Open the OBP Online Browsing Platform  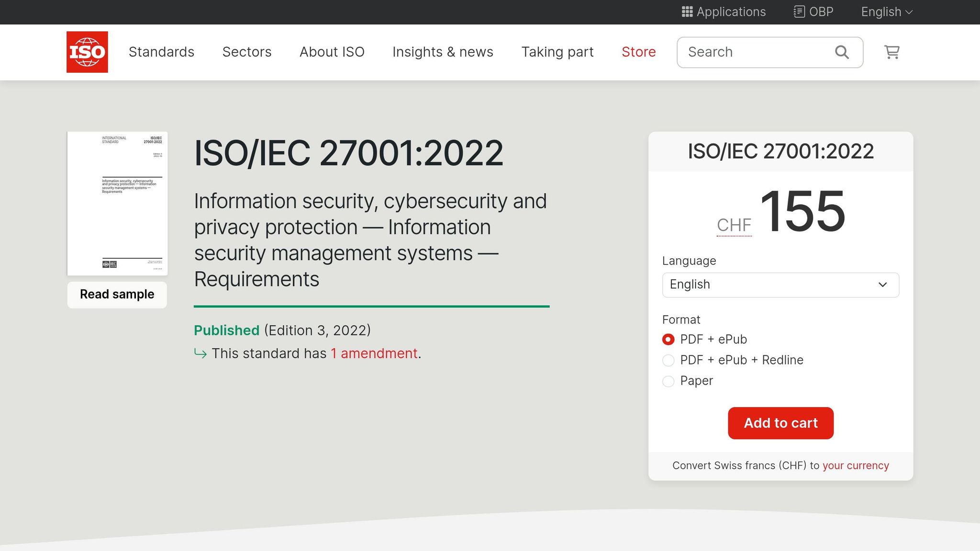pyautogui.click(x=813, y=12)
